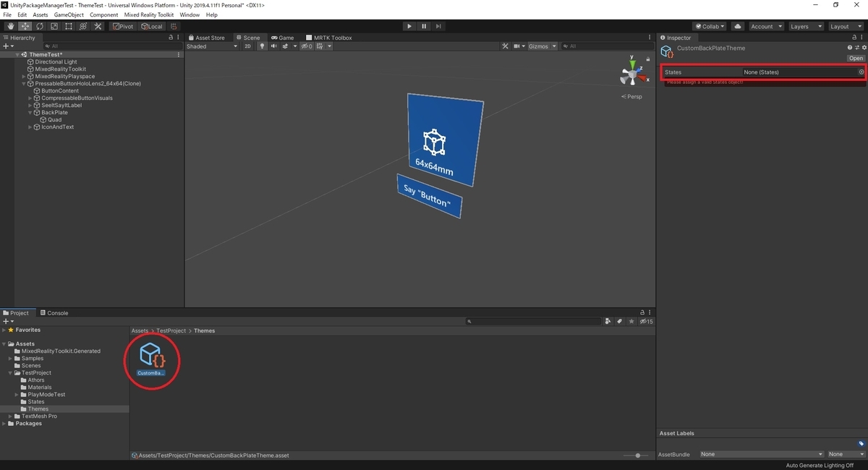Select the combined Transform tool
This screenshot has width=868, height=470.
click(82, 27)
